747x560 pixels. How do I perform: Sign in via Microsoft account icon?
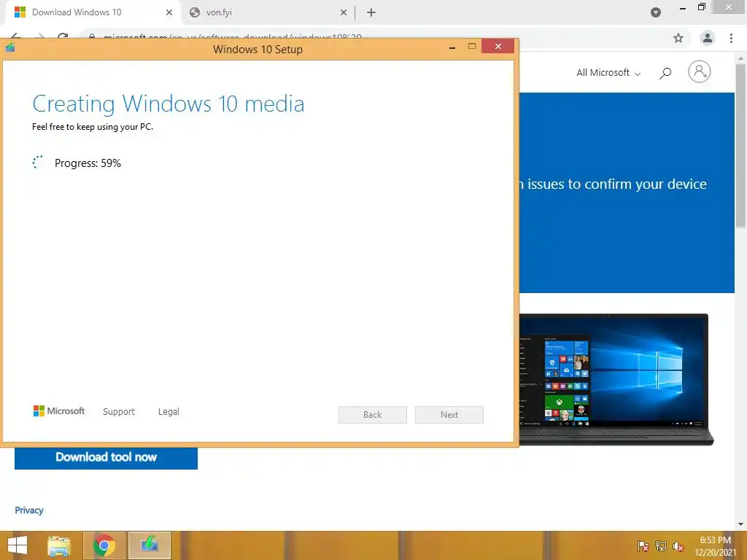click(700, 72)
